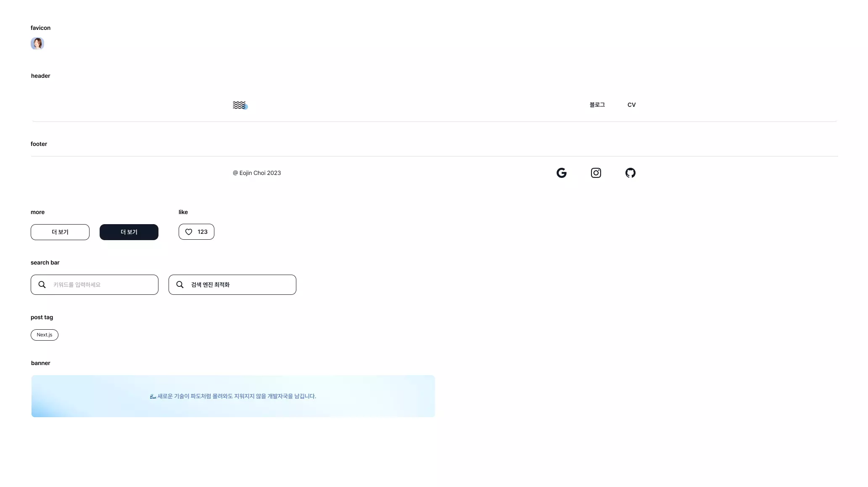Click the Google icon in the footer
Image resolution: width=868 pixels, height=487 pixels.
pos(562,172)
